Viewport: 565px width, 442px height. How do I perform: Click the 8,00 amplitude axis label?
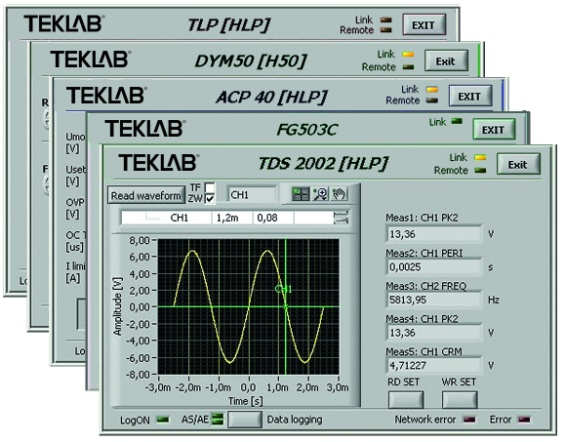(x=139, y=240)
